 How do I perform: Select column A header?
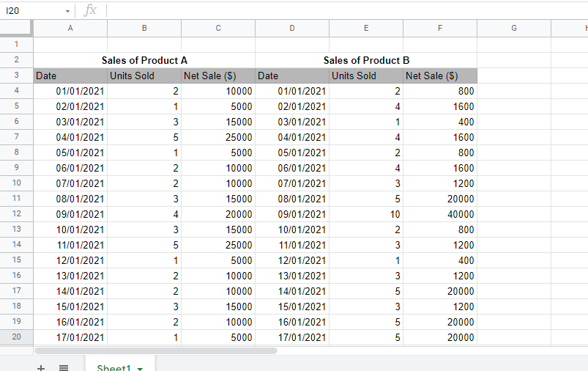tap(70, 28)
